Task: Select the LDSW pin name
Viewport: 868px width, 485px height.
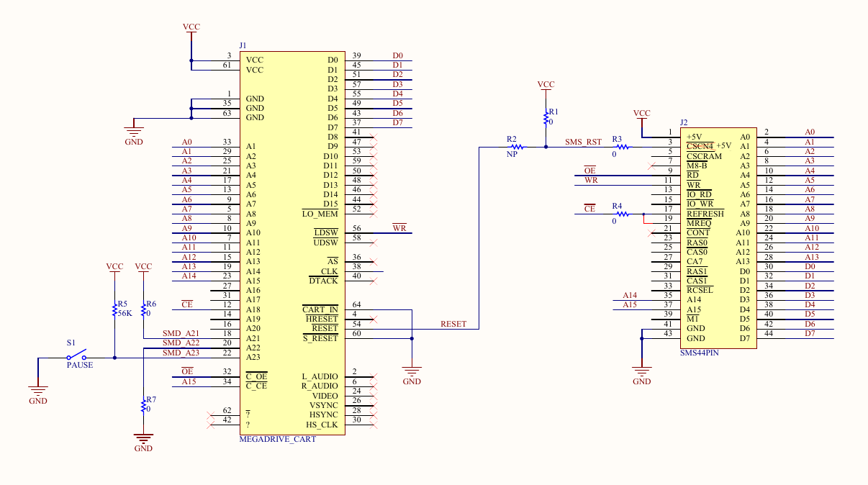Action: [x=325, y=232]
